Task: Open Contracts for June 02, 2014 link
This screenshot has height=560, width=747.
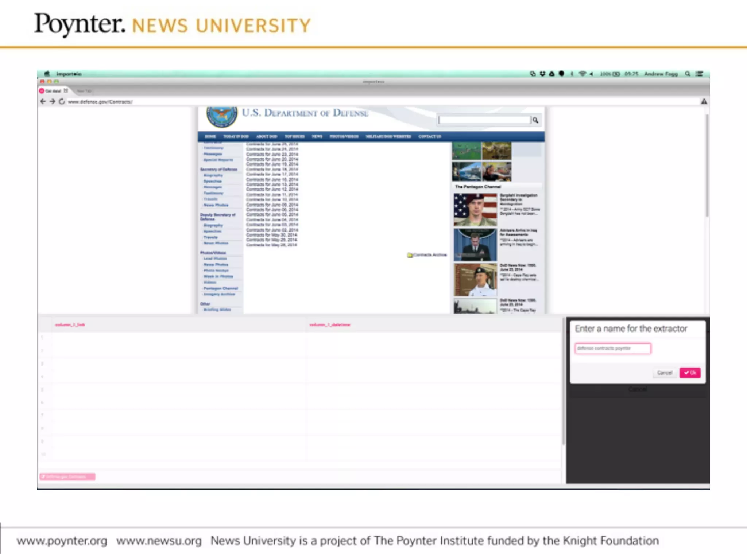Action: coord(272,230)
